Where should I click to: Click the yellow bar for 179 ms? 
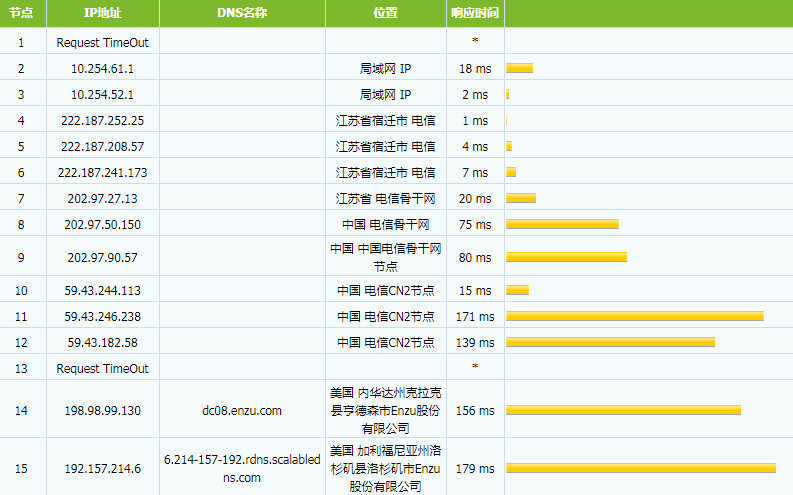641,468
